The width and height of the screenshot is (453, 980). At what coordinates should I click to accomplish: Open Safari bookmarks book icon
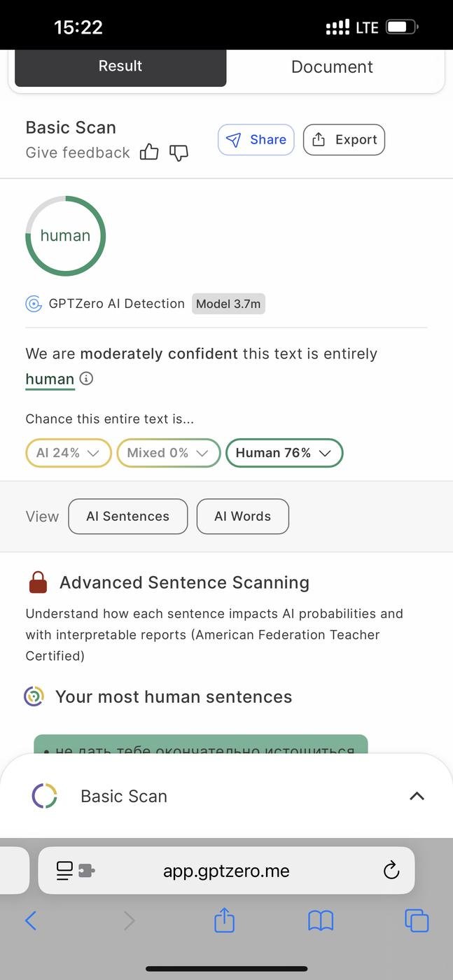click(321, 920)
